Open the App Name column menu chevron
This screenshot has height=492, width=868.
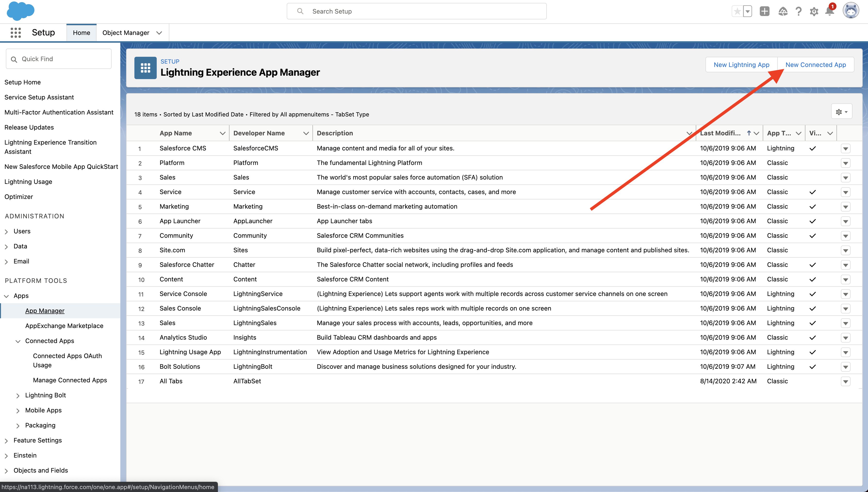pos(222,133)
